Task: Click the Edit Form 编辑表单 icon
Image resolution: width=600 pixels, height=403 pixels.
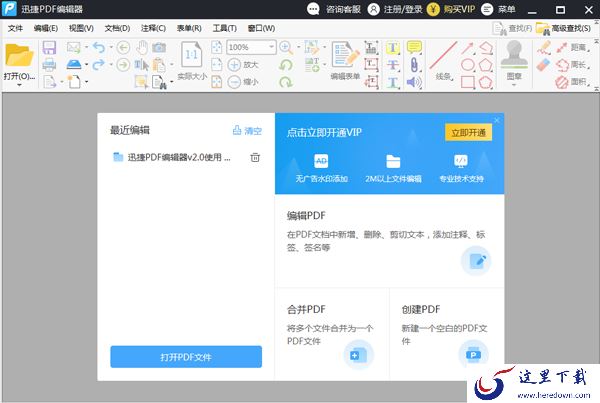Action: pyautogui.click(x=346, y=55)
